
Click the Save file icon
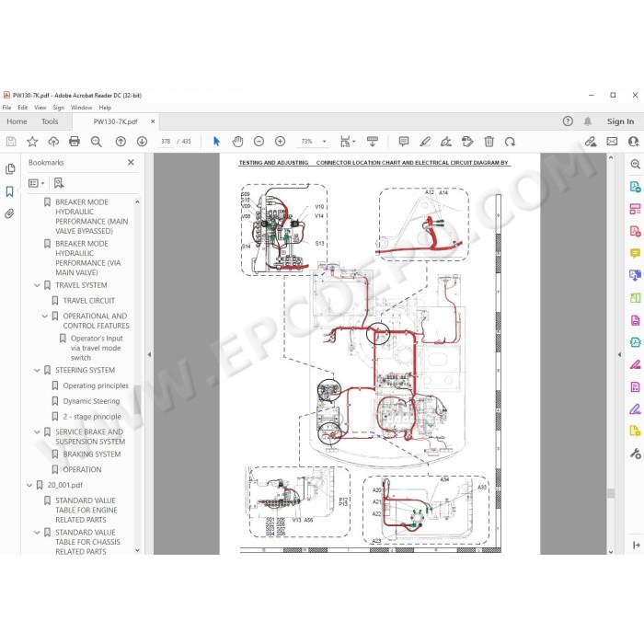pyautogui.click(x=11, y=142)
